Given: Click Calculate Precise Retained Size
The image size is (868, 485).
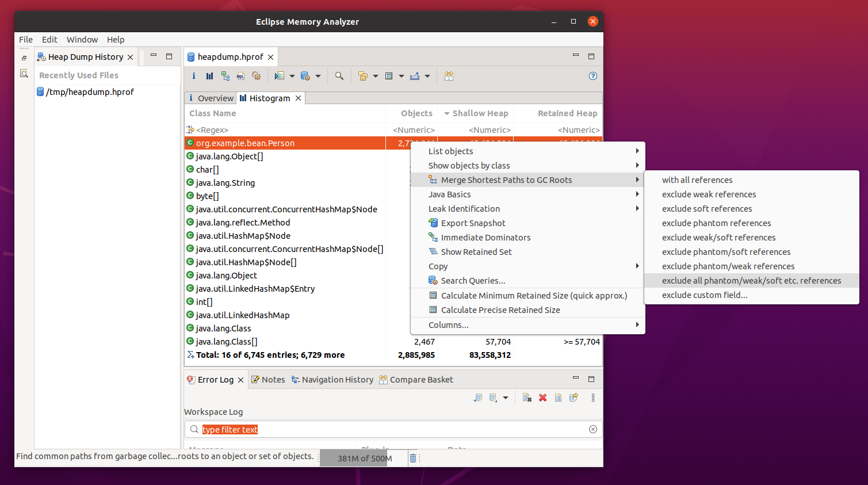Looking at the screenshot, I should coord(527,310).
